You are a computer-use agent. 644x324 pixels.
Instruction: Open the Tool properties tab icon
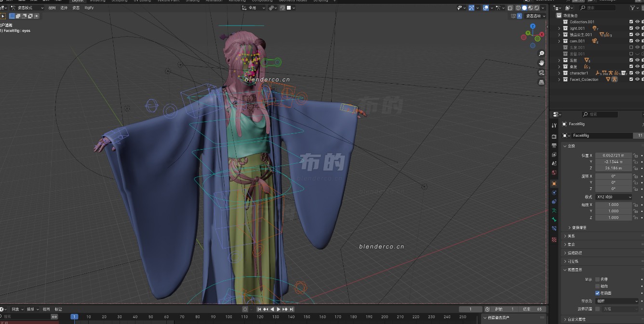(554, 125)
